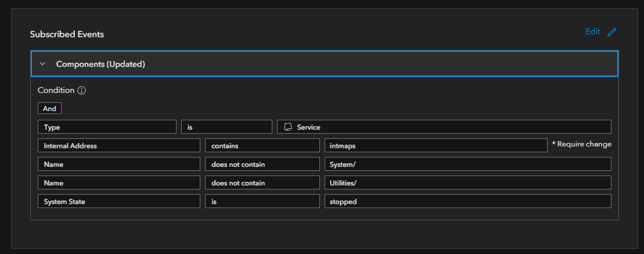Click the Components (Updated) header title
644x254 pixels.
point(100,64)
